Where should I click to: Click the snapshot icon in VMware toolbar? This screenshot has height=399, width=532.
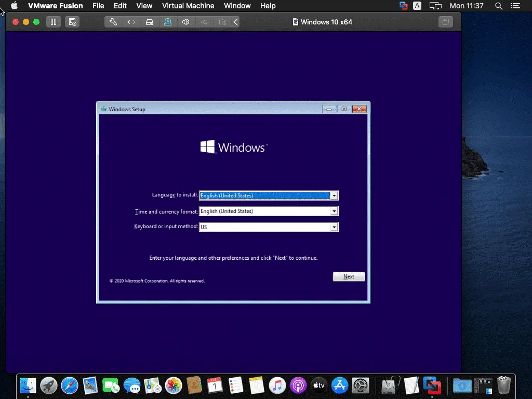(x=73, y=22)
